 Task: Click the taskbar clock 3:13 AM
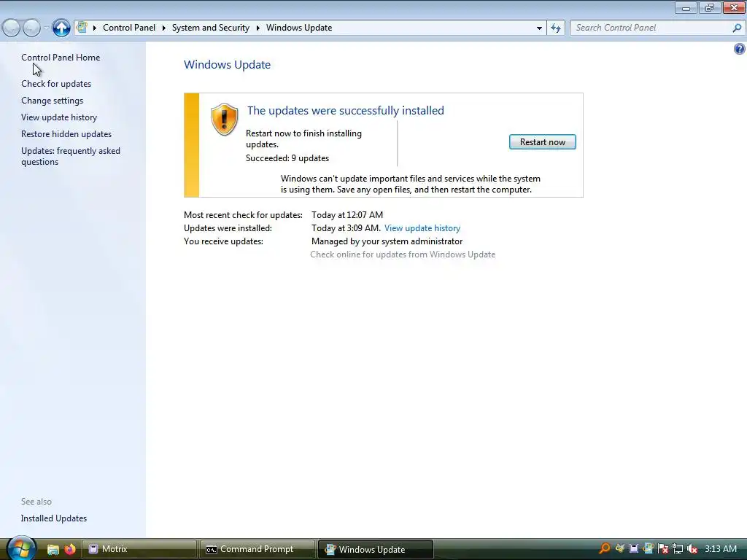[x=721, y=548]
